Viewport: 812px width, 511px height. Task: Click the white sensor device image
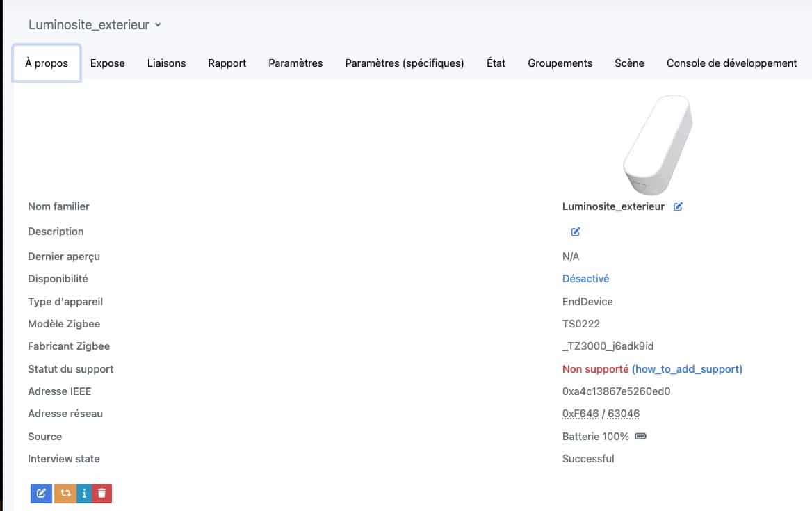click(x=657, y=145)
